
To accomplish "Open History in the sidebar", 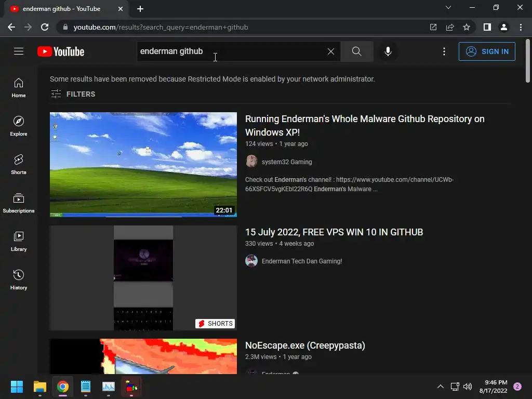I will (19, 280).
